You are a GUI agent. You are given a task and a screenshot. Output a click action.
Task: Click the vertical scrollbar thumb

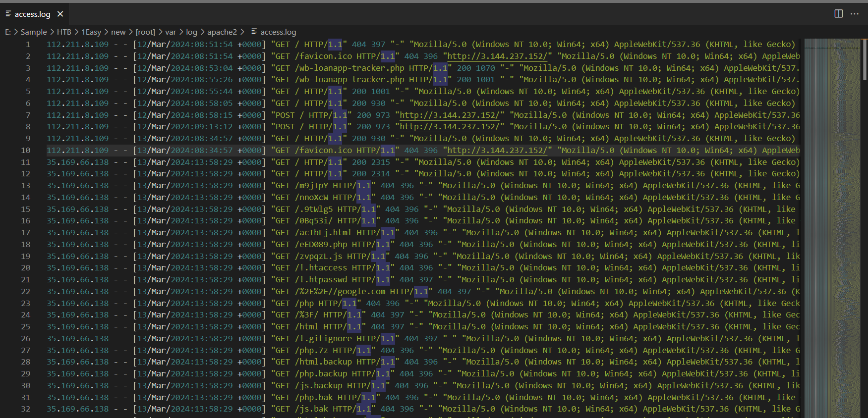pos(865,59)
